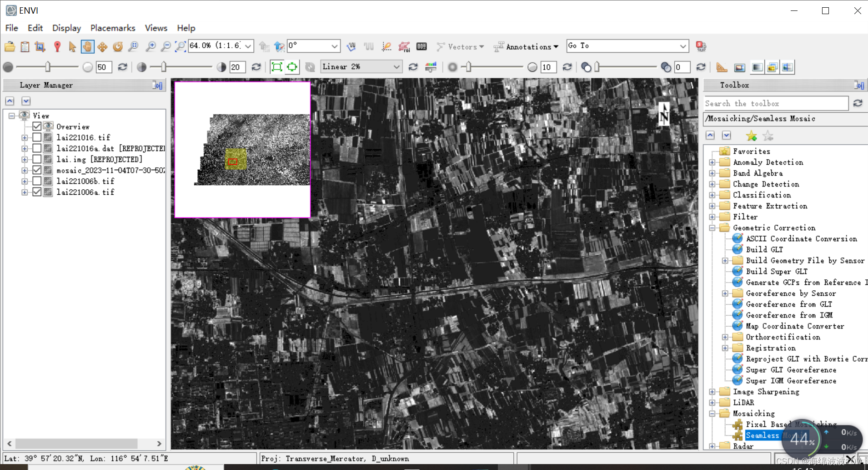Open the Go To dropdown

click(x=683, y=46)
